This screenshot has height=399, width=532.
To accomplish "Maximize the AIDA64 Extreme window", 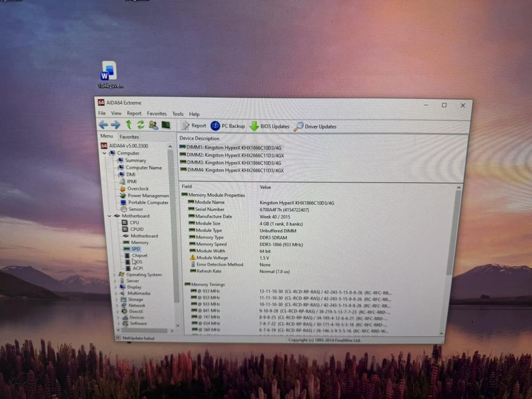I will (444, 105).
